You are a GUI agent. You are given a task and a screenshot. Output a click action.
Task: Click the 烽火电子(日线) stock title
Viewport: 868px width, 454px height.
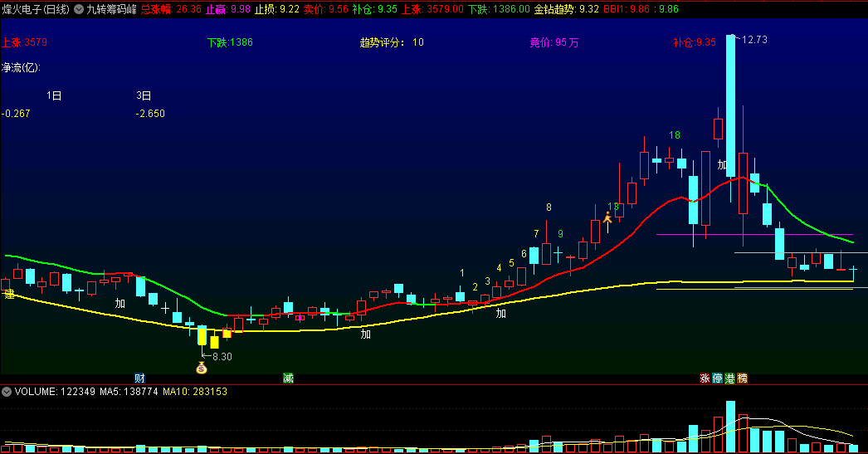(36, 9)
